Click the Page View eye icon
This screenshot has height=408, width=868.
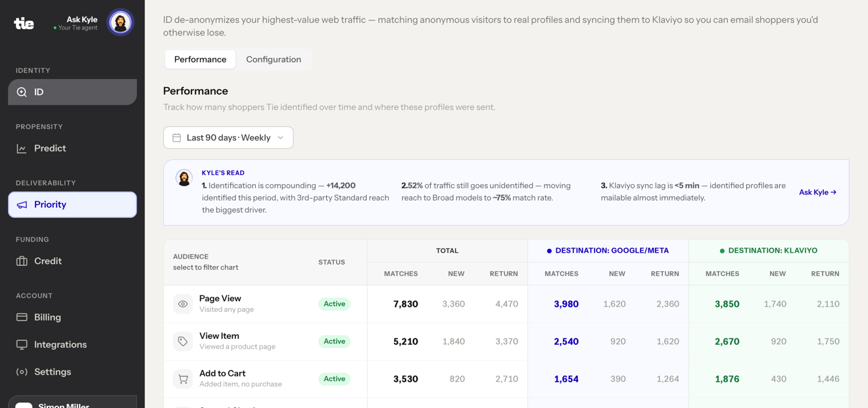[183, 304]
